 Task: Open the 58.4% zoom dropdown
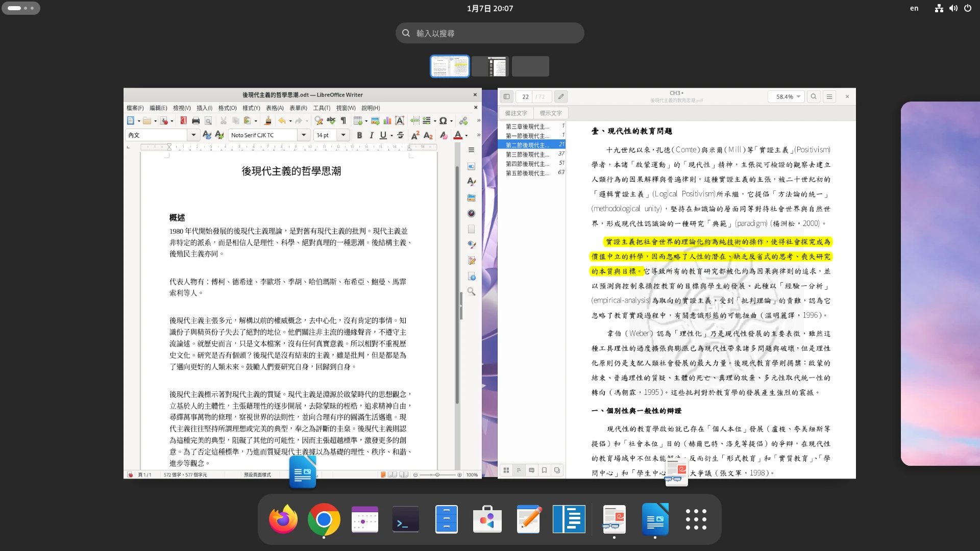pos(786,96)
